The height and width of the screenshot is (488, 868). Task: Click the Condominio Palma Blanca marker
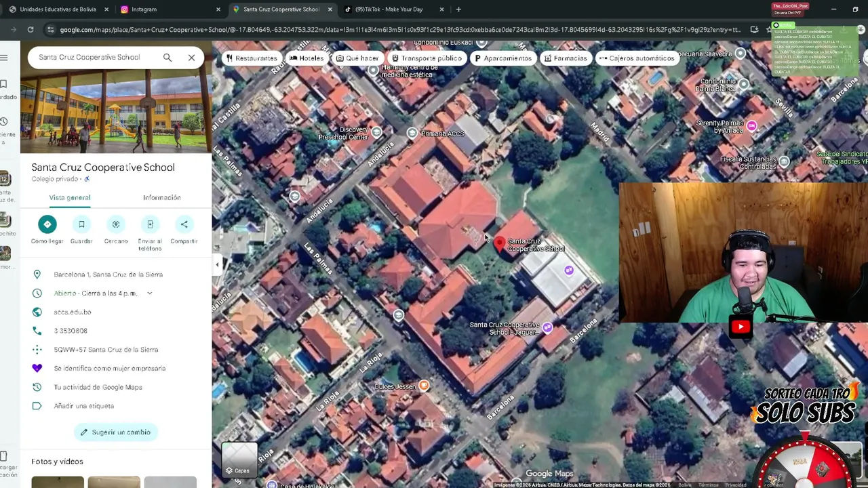pyautogui.click(x=744, y=84)
